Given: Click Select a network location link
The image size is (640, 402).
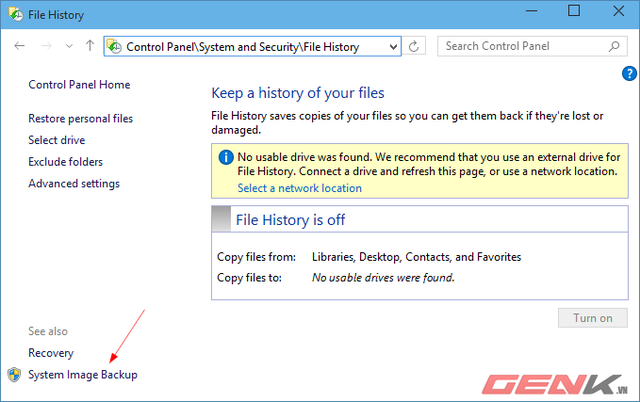Looking at the screenshot, I should pyautogui.click(x=300, y=188).
